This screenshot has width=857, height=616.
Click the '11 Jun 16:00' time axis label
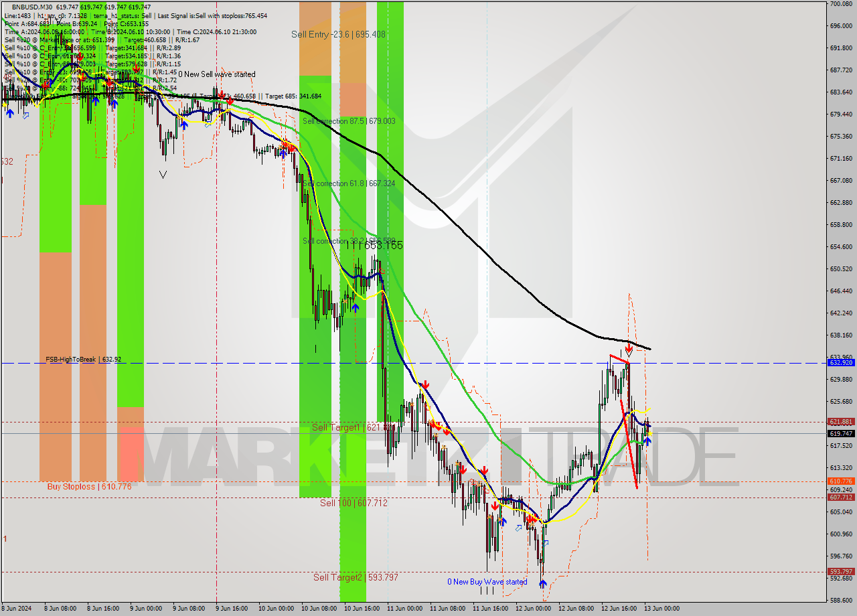(490, 609)
